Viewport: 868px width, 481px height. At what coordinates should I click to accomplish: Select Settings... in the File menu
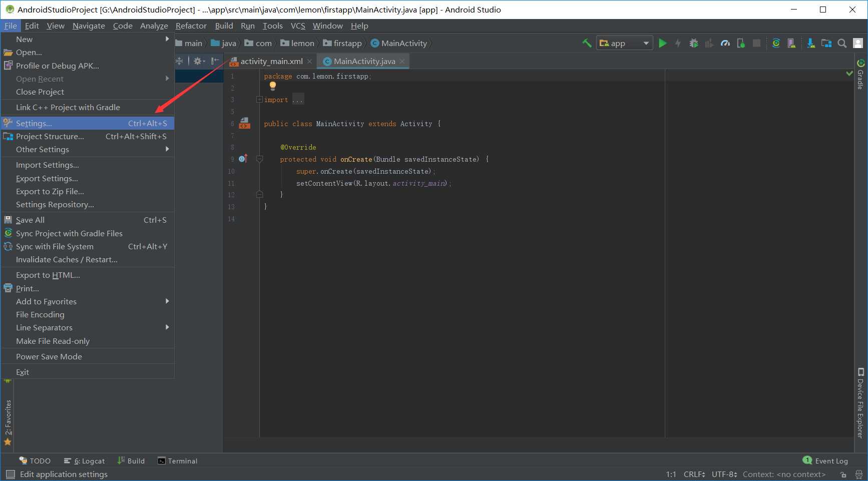point(88,123)
